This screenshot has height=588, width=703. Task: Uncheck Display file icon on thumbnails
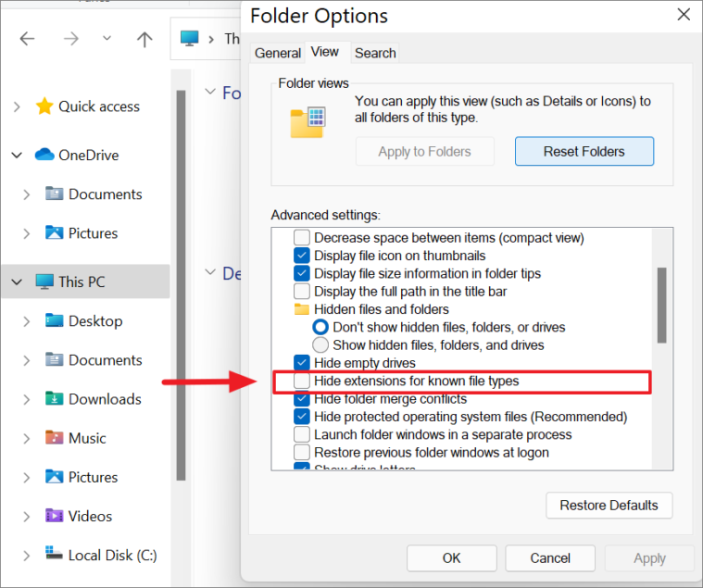point(302,256)
